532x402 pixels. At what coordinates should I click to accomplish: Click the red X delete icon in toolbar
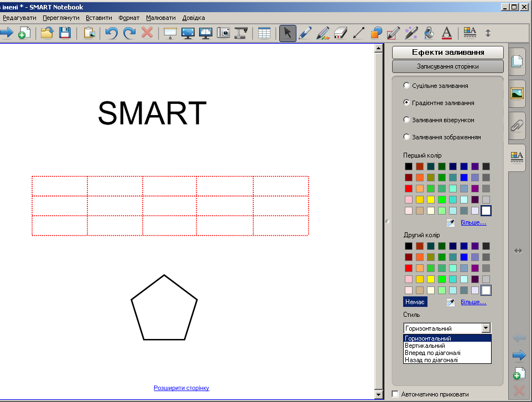(x=147, y=33)
